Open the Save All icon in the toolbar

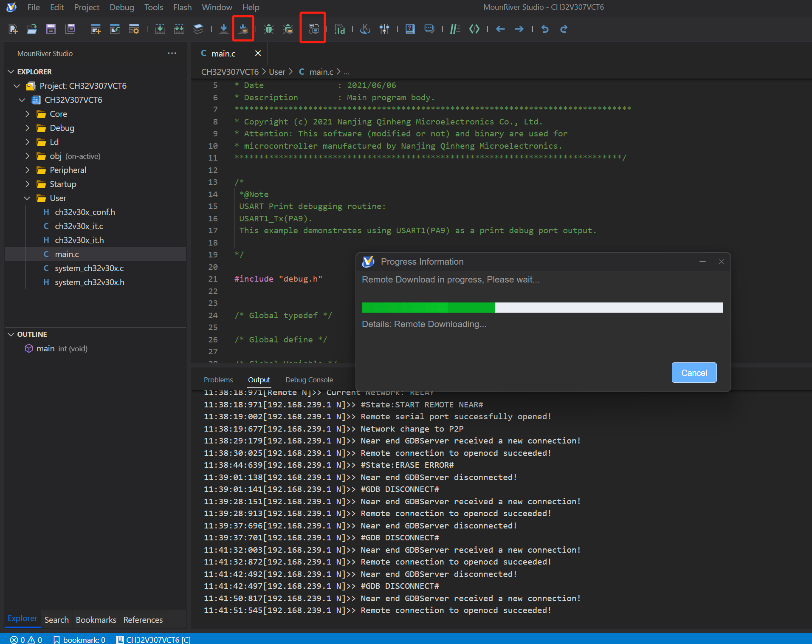(x=70, y=29)
